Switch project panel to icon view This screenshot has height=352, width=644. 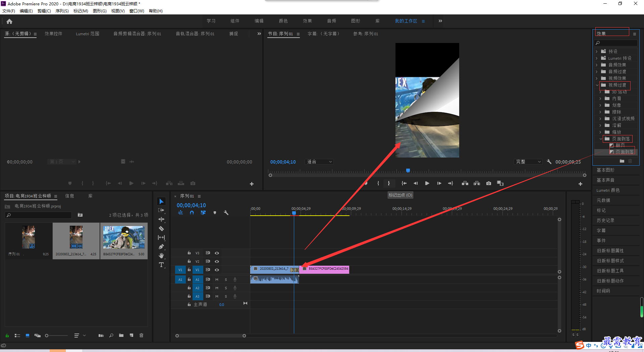(28, 336)
